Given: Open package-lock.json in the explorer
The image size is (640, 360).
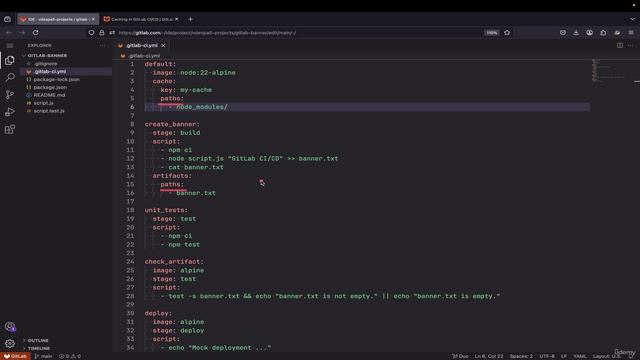Looking at the screenshot, I should 56,80.
